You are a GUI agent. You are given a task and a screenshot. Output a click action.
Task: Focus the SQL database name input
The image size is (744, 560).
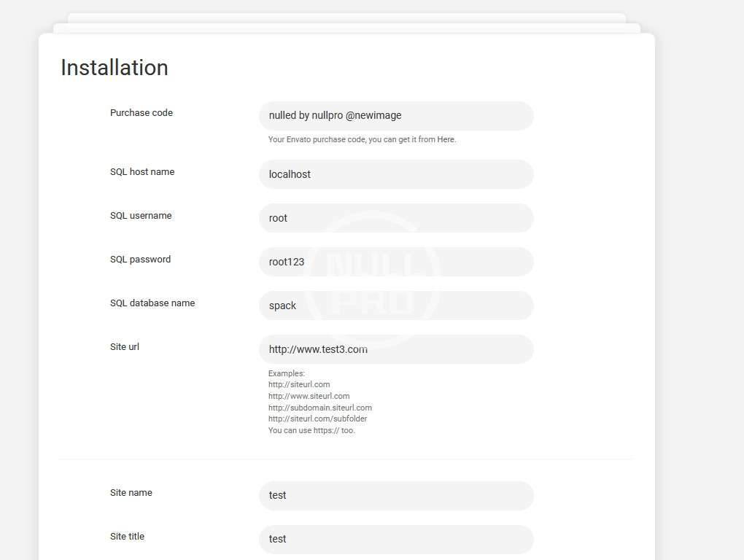[396, 306]
